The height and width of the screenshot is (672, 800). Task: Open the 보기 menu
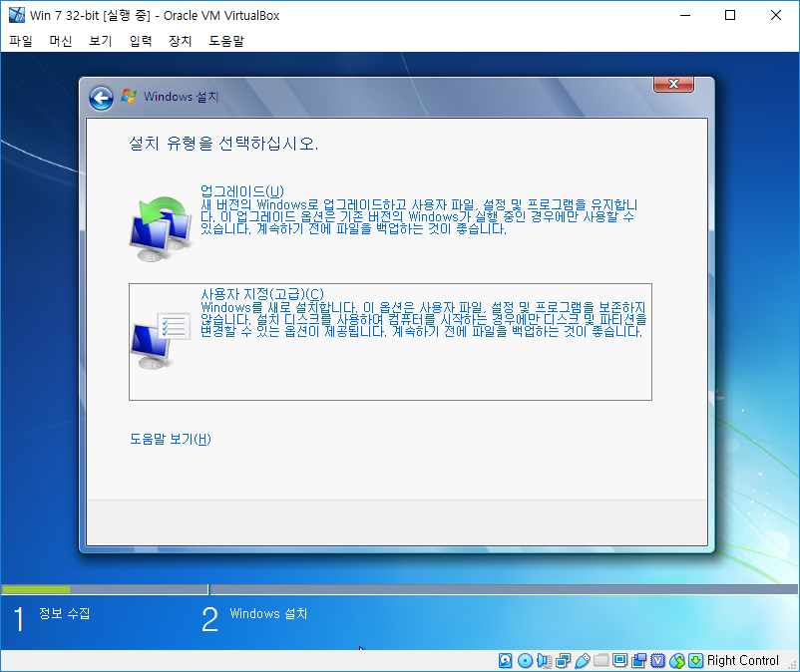[x=101, y=41]
